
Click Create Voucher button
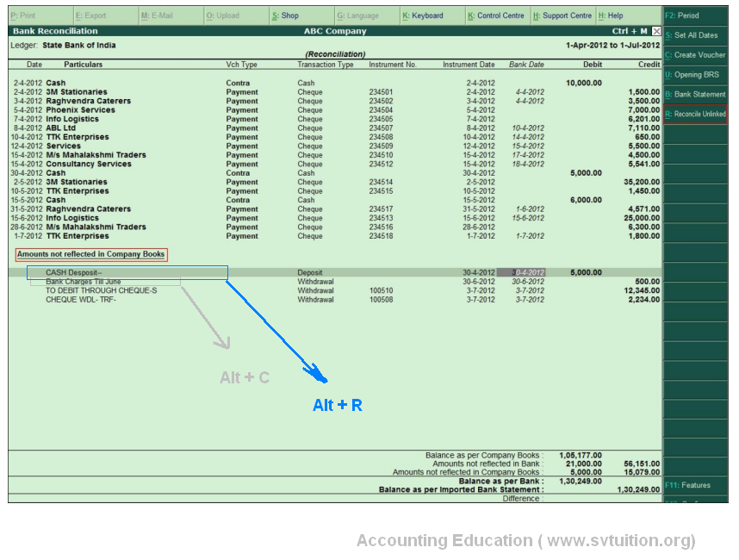(695, 55)
